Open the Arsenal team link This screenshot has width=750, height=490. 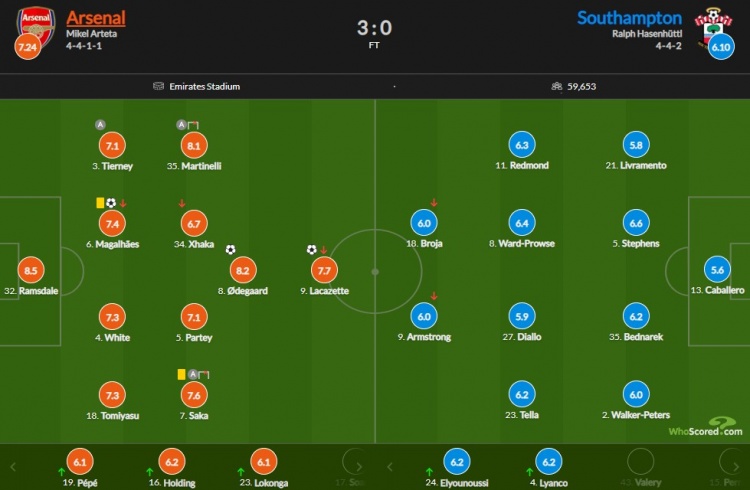[x=96, y=18]
